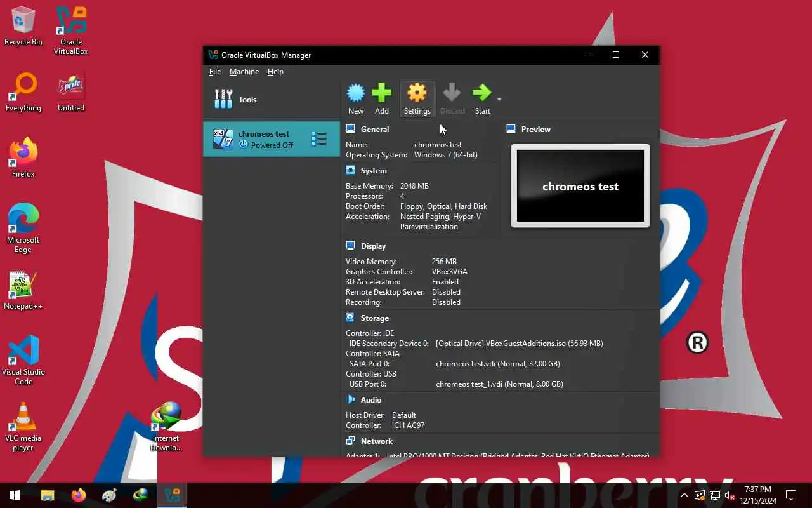
Task: Click the General section monitor icon
Action: [x=350, y=129]
